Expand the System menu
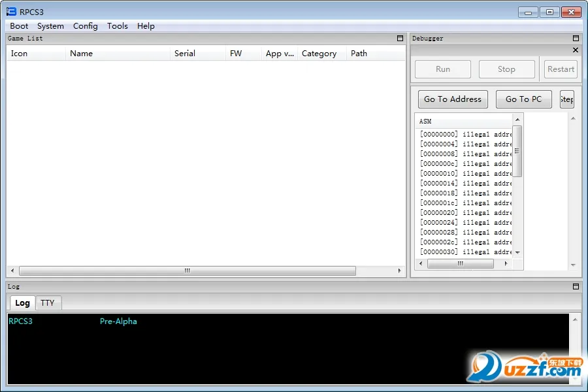 [x=50, y=26]
